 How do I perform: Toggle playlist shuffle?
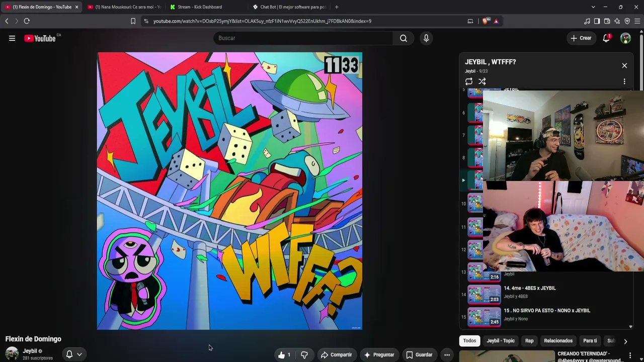click(482, 81)
